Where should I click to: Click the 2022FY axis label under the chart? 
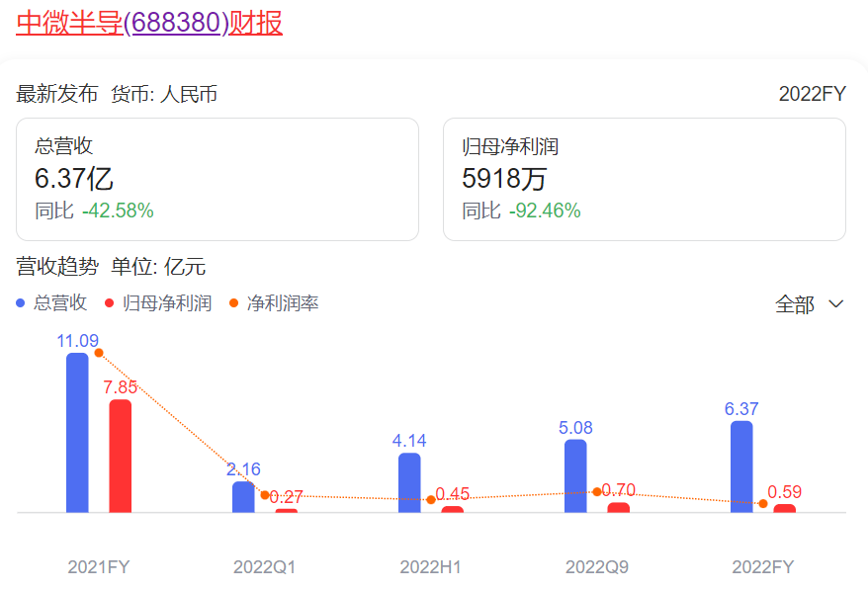763,567
